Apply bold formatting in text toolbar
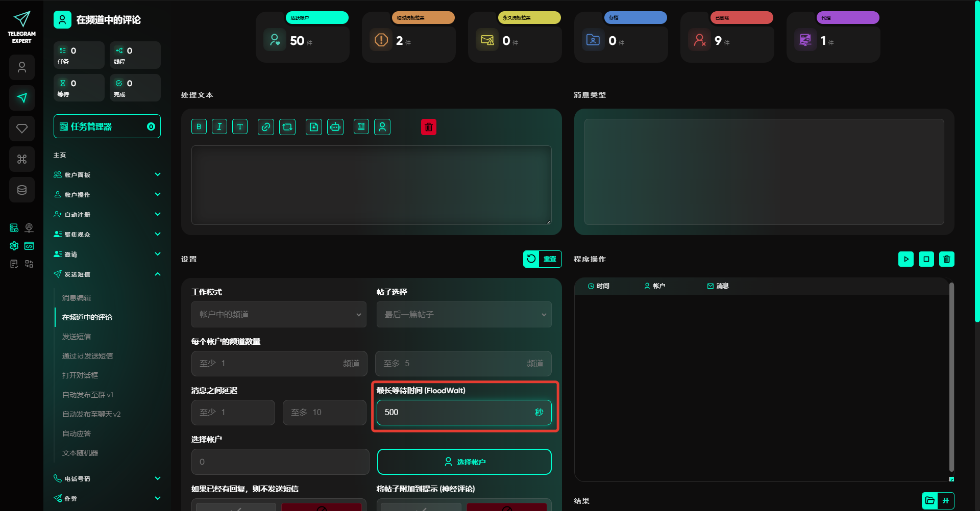 (x=199, y=127)
